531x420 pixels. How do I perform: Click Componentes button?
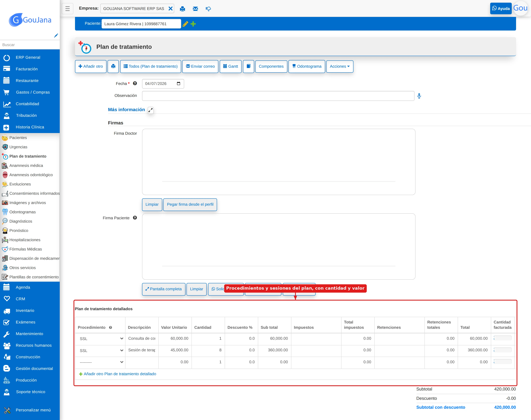(x=271, y=66)
